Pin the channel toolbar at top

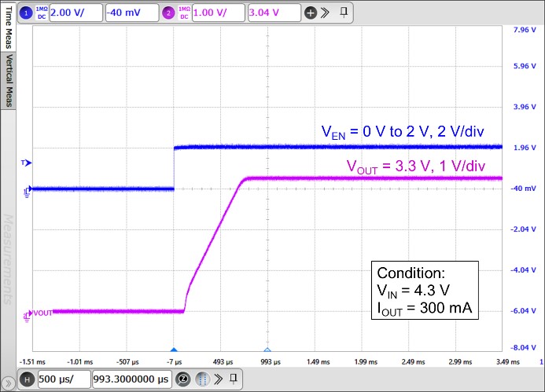point(343,13)
